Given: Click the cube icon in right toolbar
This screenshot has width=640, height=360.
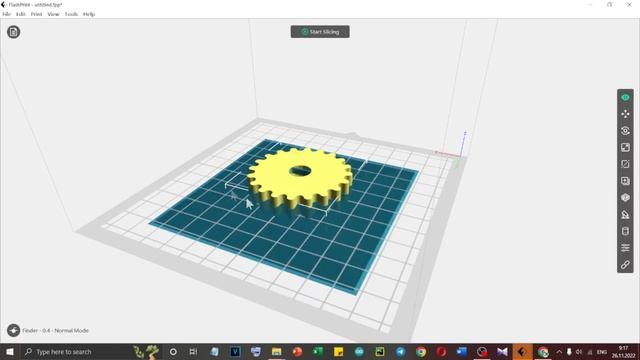Looking at the screenshot, I should 625,198.
